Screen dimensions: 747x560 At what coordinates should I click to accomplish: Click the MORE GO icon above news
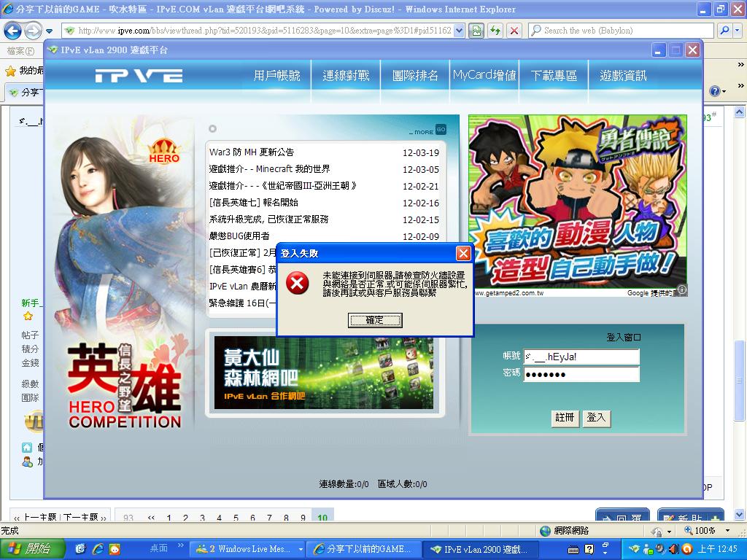(440, 130)
